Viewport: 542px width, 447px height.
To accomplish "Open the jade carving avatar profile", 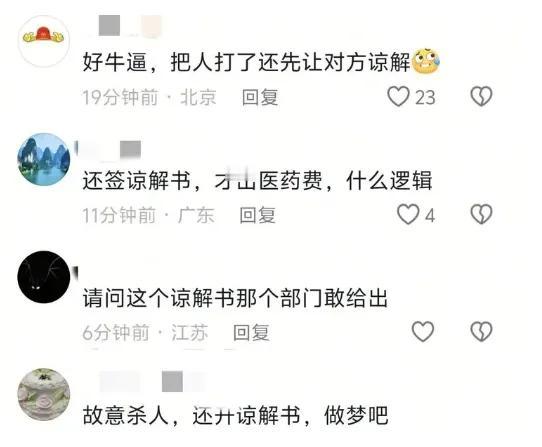I will [x=44, y=394].
